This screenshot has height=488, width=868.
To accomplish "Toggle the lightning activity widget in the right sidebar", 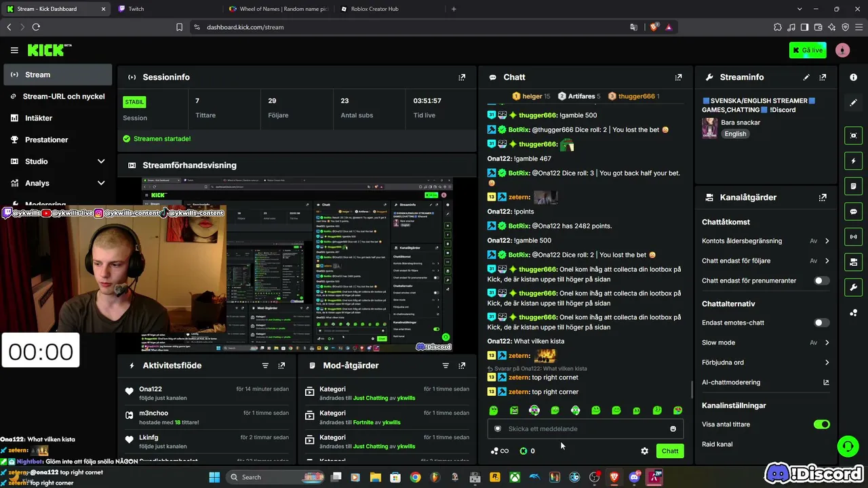I will click(x=853, y=161).
